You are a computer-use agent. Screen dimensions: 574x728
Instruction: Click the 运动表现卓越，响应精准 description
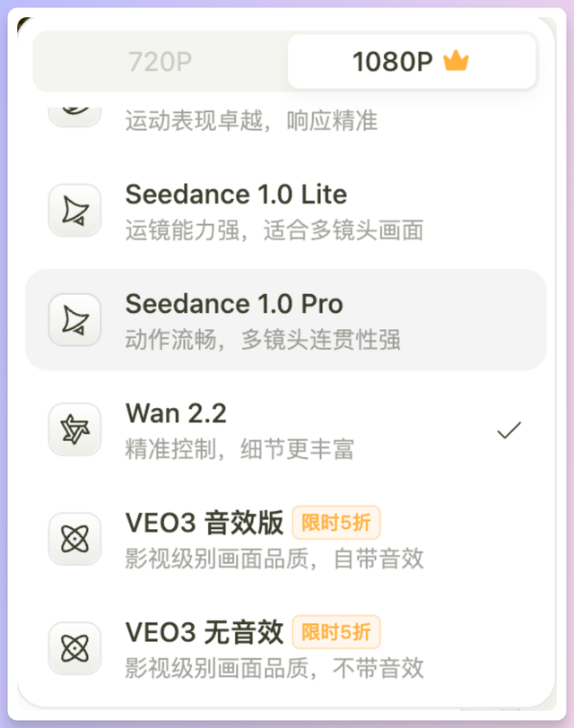[251, 120]
